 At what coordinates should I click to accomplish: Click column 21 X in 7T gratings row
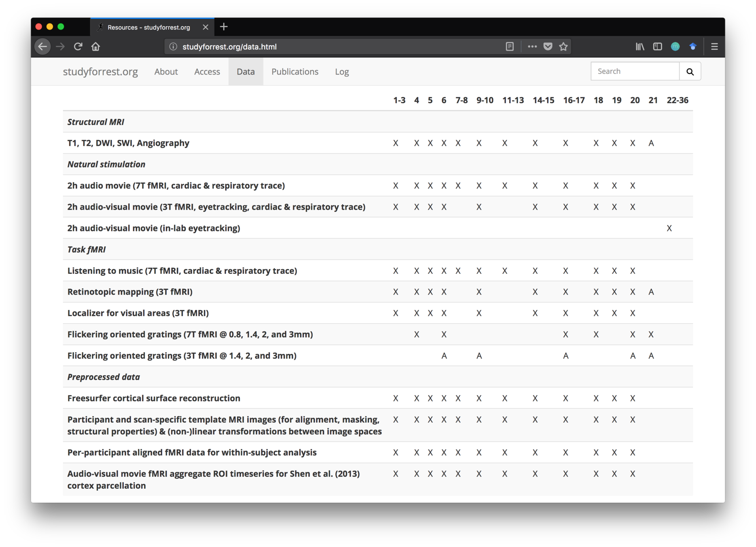[x=651, y=334]
